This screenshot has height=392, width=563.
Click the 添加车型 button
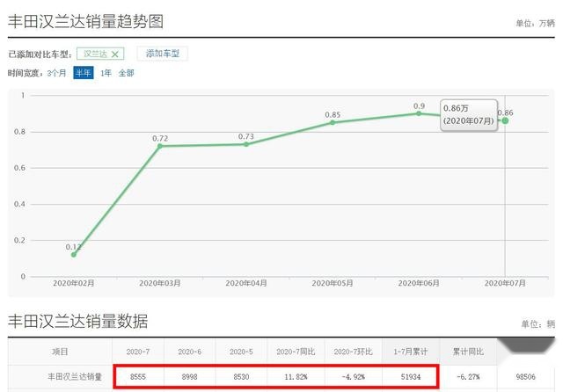point(162,54)
